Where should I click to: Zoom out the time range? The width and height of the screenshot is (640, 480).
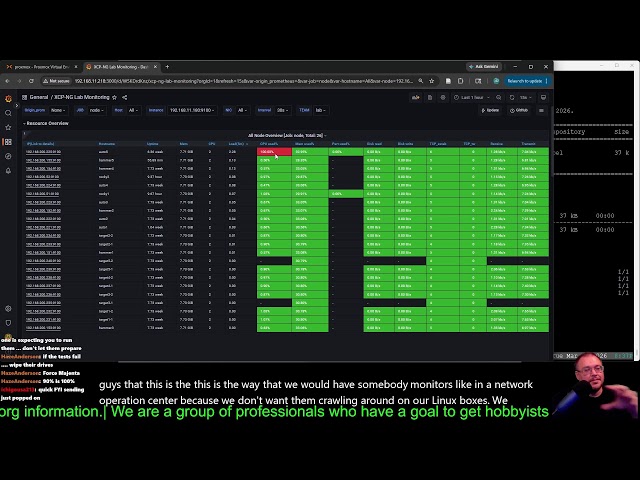[498, 98]
